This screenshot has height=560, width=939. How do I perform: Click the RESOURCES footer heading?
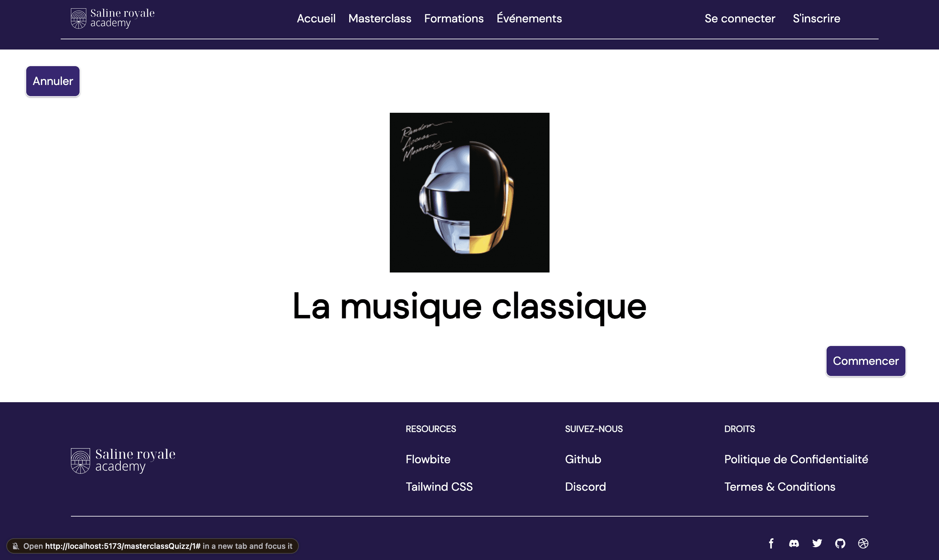click(x=431, y=429)
